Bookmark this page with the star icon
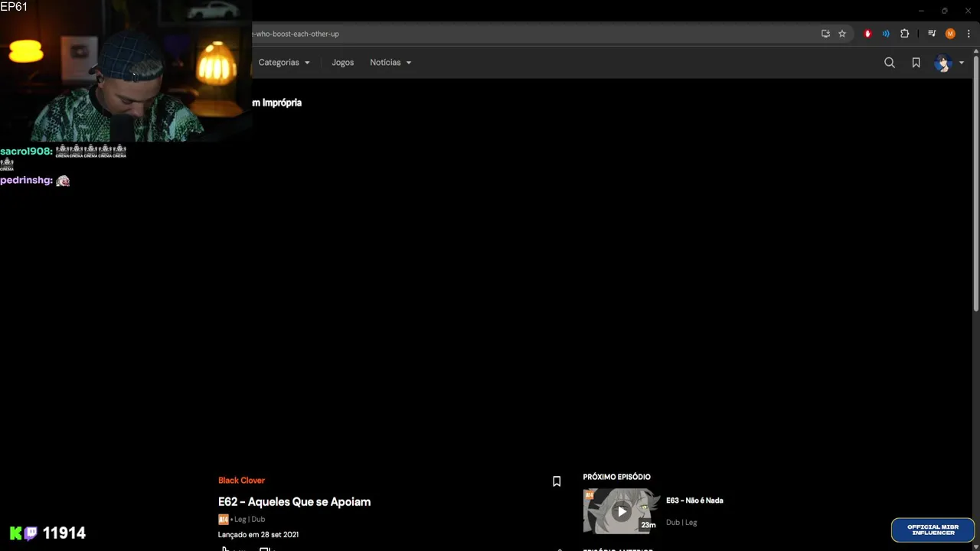Viewport: 980px width, 551px height. click(x=842, y=34)
